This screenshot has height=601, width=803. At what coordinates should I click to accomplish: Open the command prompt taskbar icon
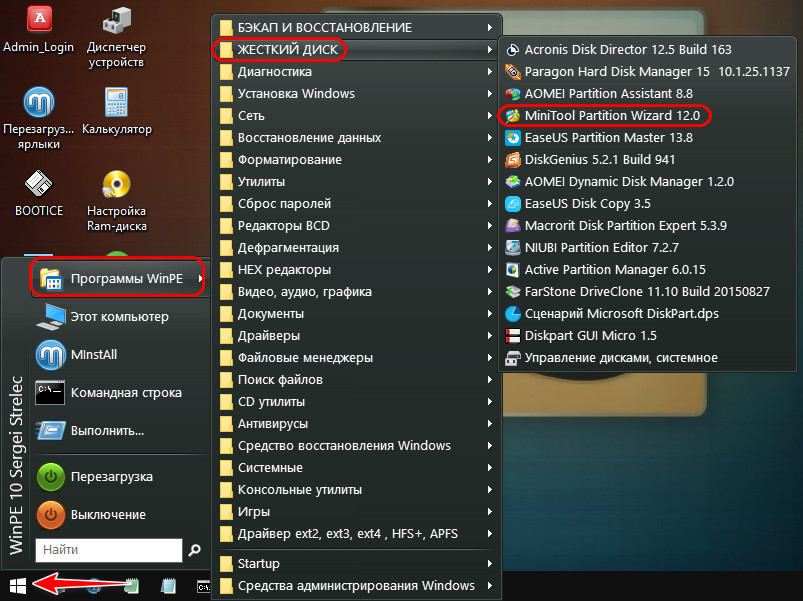(203, 587)
